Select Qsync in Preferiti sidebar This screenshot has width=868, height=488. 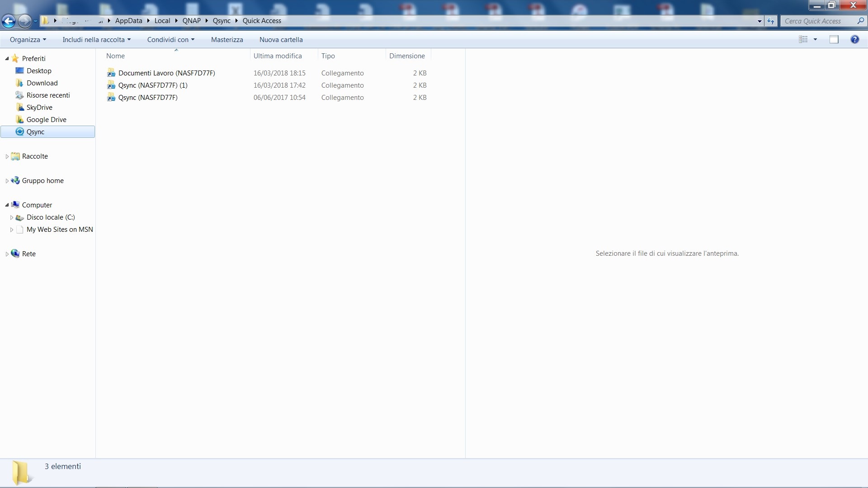click(35, 132)
